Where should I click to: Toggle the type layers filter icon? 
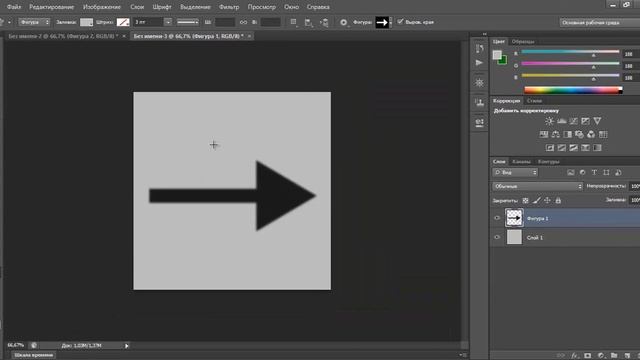(x=594, y=173)
